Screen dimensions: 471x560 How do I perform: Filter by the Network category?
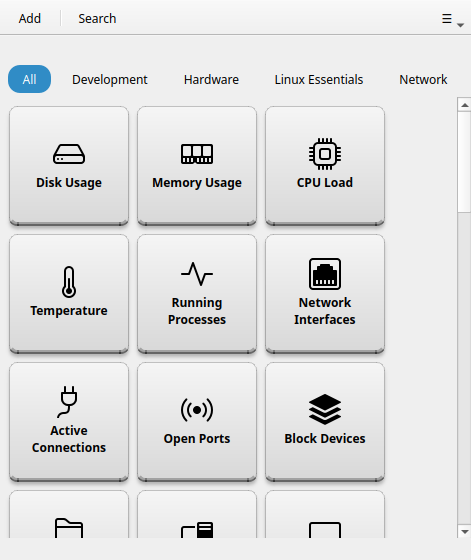click(x=423, y=79)
